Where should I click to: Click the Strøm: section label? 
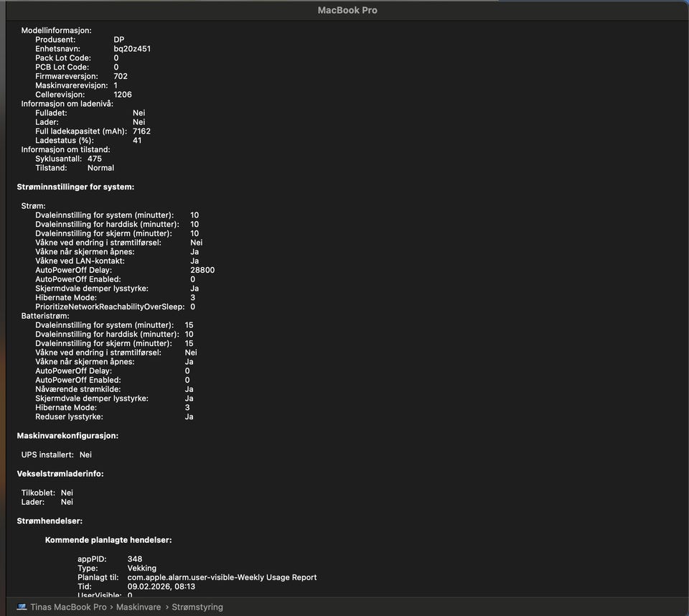(34, 206)
